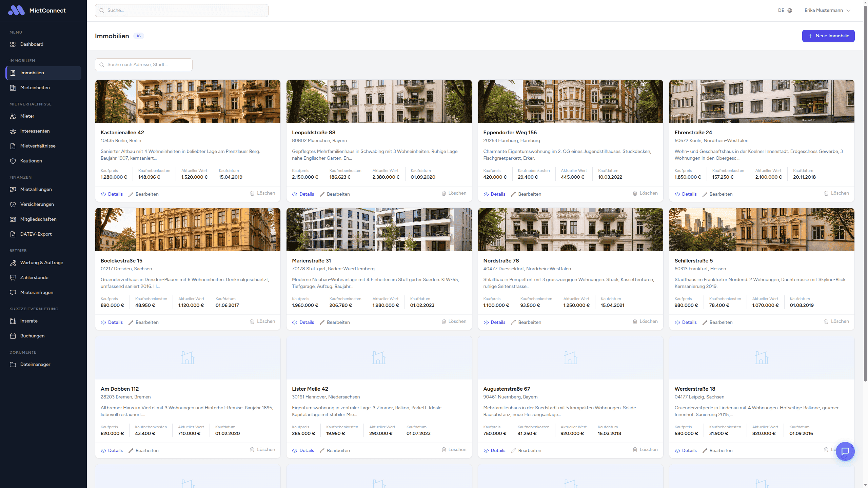Switch the DE language selector

785,11
